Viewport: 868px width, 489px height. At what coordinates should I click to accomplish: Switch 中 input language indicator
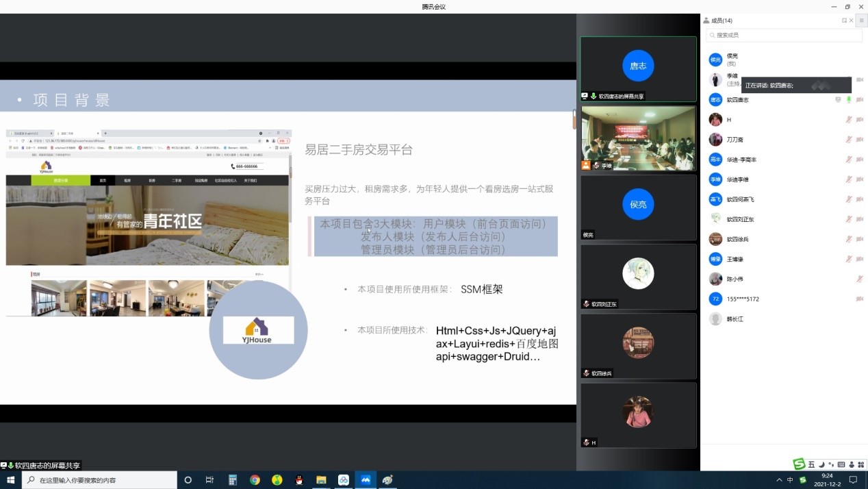[790, 480]
